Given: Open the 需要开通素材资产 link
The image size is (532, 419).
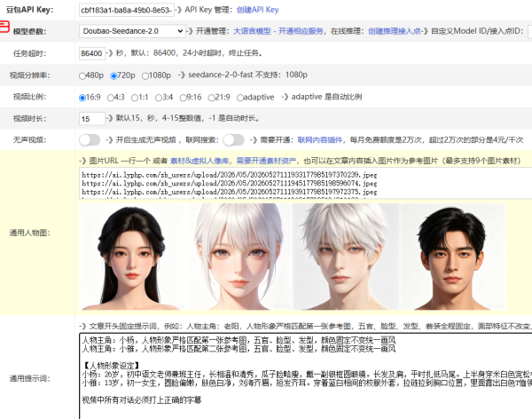Looking at the screenshot, I should (266, 161).
